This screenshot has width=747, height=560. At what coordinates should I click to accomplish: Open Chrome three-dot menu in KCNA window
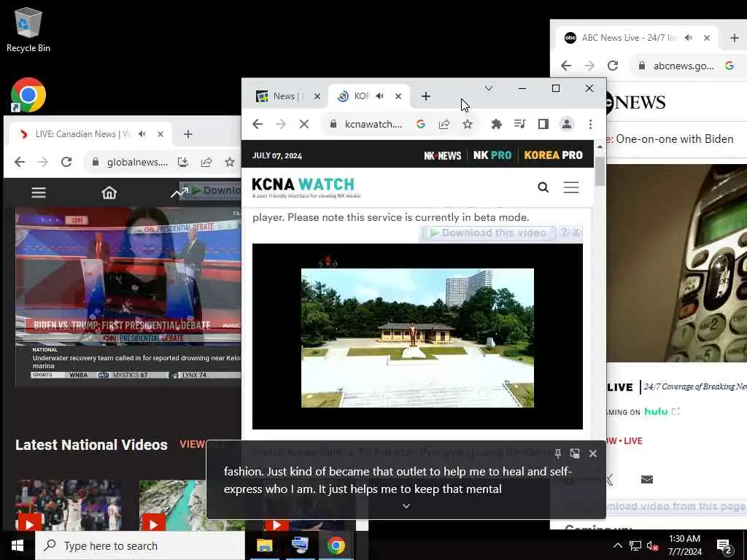(x=590, y=124)
